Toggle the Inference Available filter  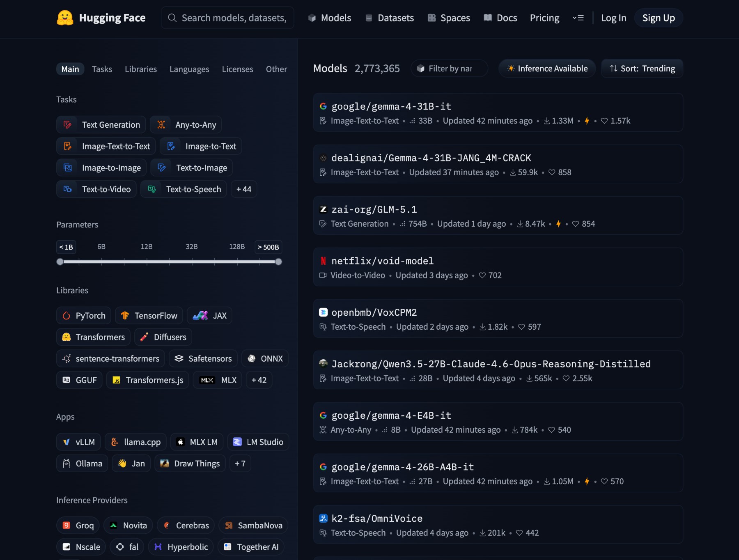pos(547,69)
